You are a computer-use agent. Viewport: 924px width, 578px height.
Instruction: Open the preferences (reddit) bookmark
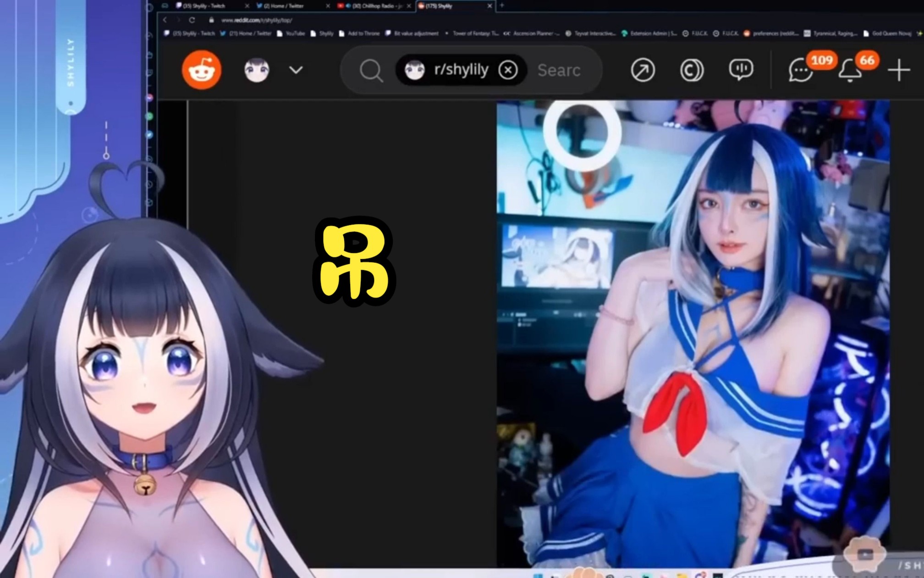(771, 33)
